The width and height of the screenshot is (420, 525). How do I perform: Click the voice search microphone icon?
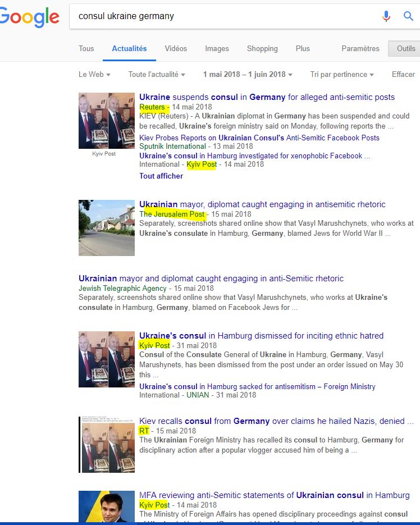click(x=386, y=16)
